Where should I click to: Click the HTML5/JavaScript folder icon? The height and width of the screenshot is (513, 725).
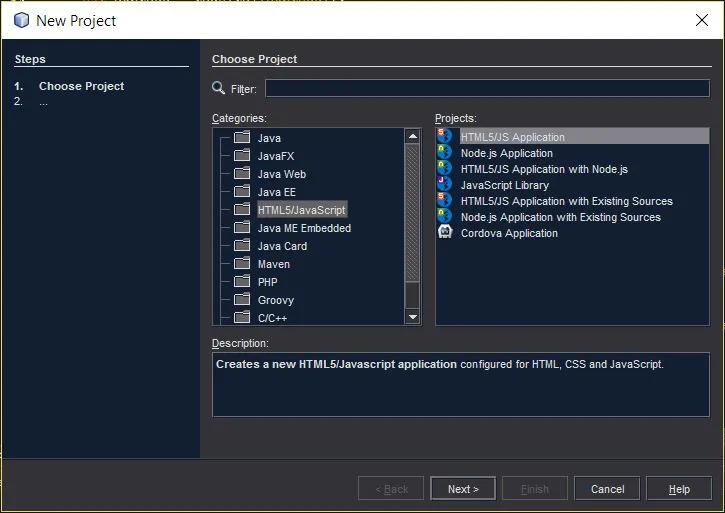[242, 209]
